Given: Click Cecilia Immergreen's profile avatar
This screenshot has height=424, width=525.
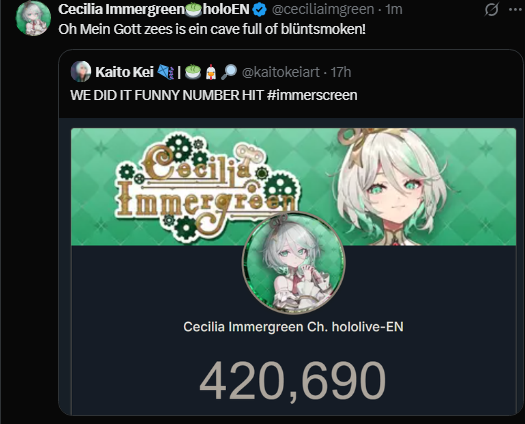Looking at the screenshot, I should [x=33, y=18].
